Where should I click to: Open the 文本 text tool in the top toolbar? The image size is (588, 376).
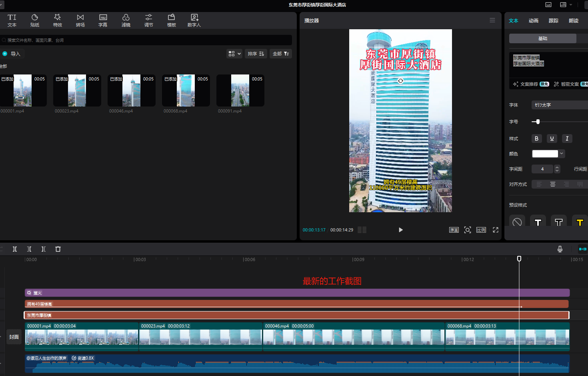pyautogui.click(x=12, y=20)
